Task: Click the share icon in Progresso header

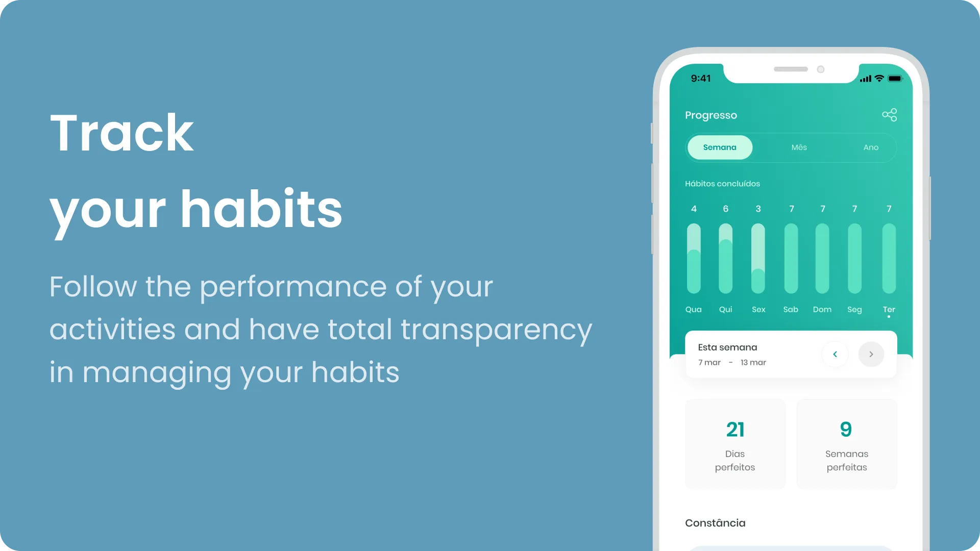Action: (x=889, y=115)
